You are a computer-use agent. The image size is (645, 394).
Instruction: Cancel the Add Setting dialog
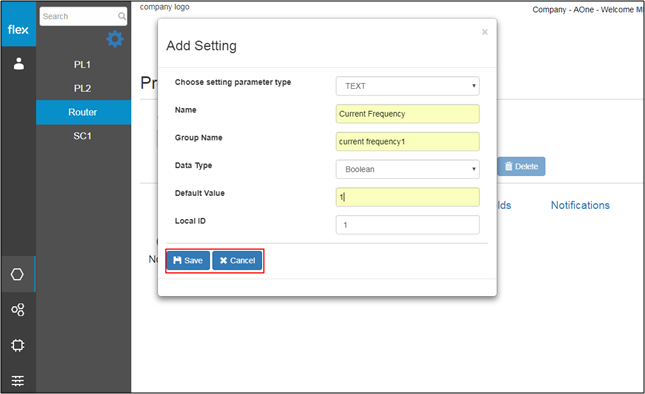(237, 260)
